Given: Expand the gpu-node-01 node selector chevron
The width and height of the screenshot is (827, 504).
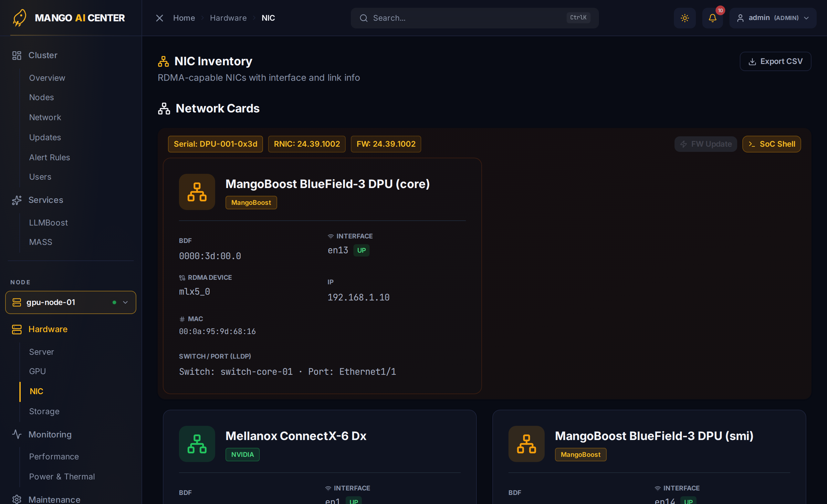Looking at the screenshot, I should pos(125,302).
